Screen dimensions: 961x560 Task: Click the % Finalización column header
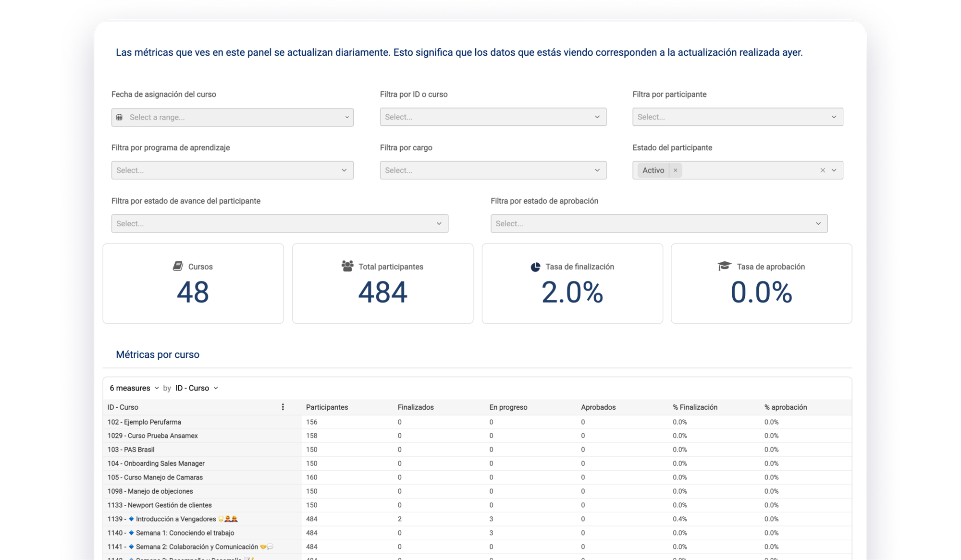695,407
